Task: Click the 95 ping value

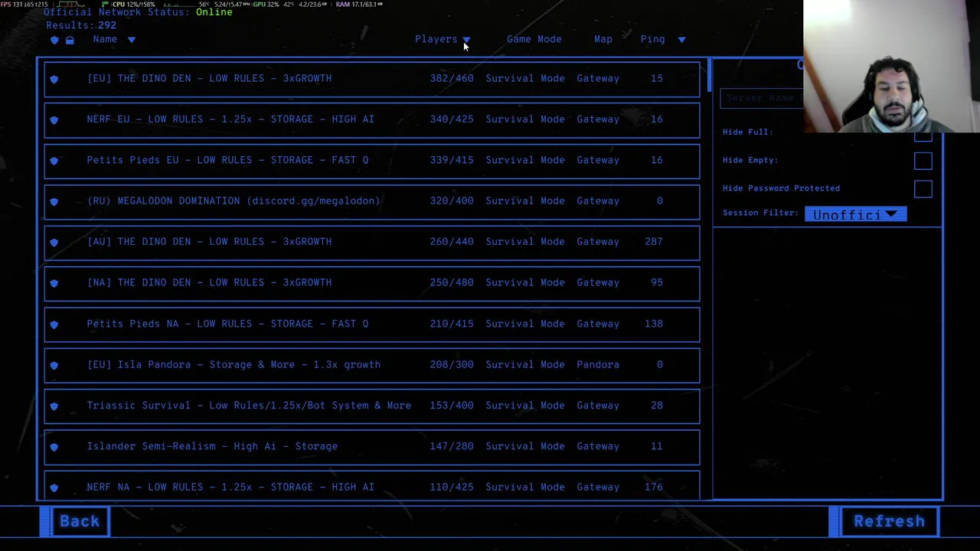Action: pyautogui.click(x=657, y=282)
